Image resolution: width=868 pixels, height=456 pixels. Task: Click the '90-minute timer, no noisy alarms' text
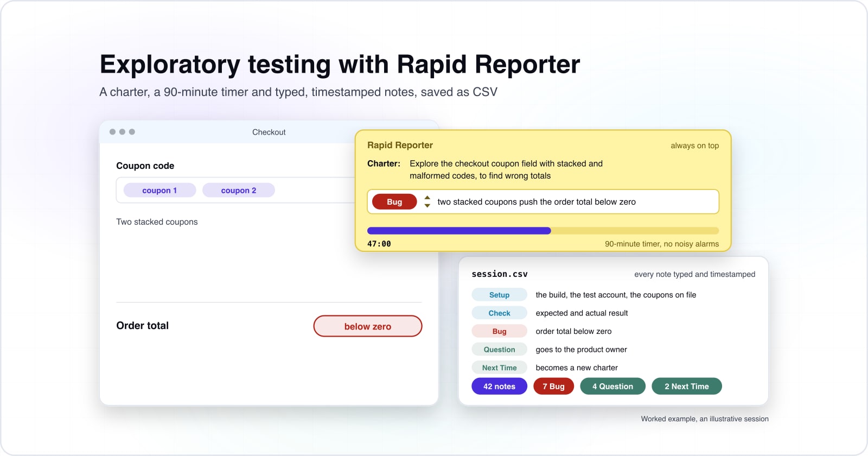(662, 244)
